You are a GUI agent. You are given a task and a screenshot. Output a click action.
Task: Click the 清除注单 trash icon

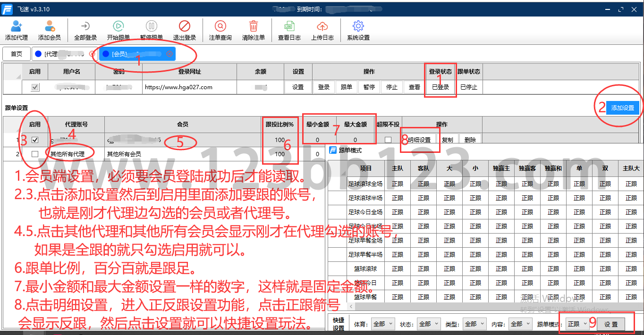click(254, 27)
